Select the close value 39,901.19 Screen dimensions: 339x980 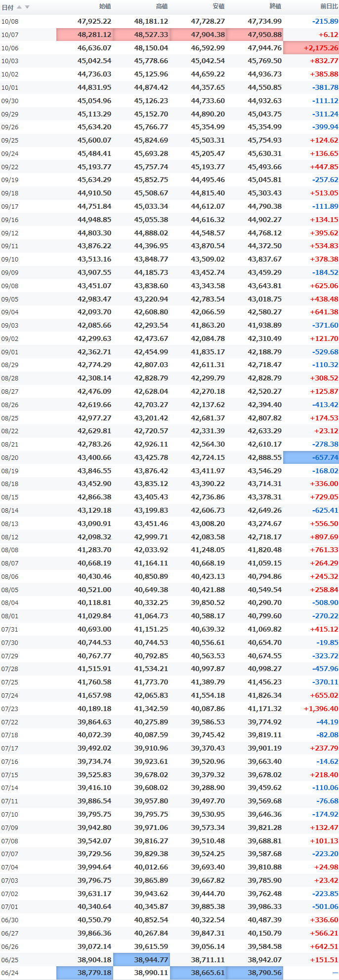[x=264, y=748]
